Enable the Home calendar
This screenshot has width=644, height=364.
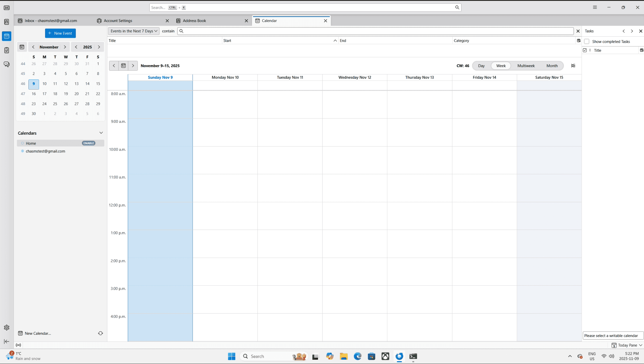(x=89, y=143)
